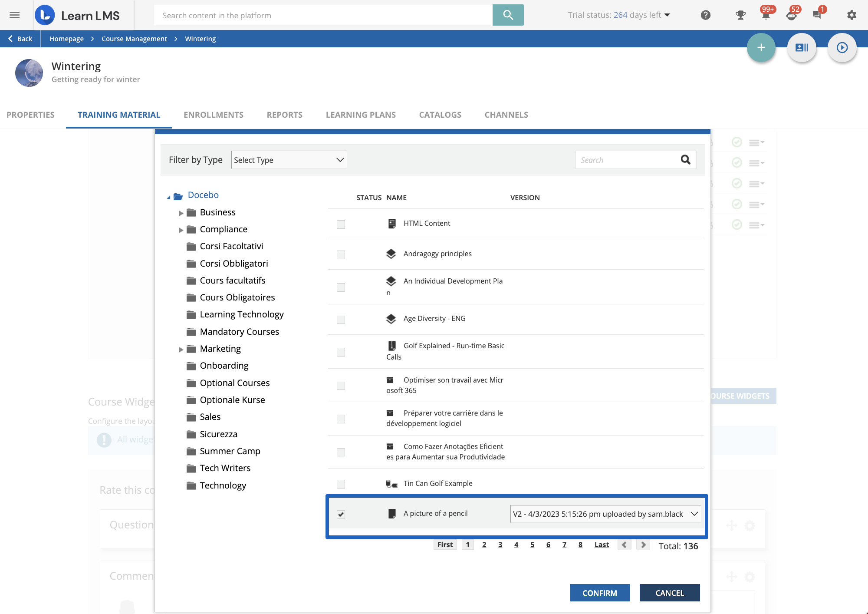Click the play course round button
Viewport: 868px width, 614px height.
coord(842,47)
